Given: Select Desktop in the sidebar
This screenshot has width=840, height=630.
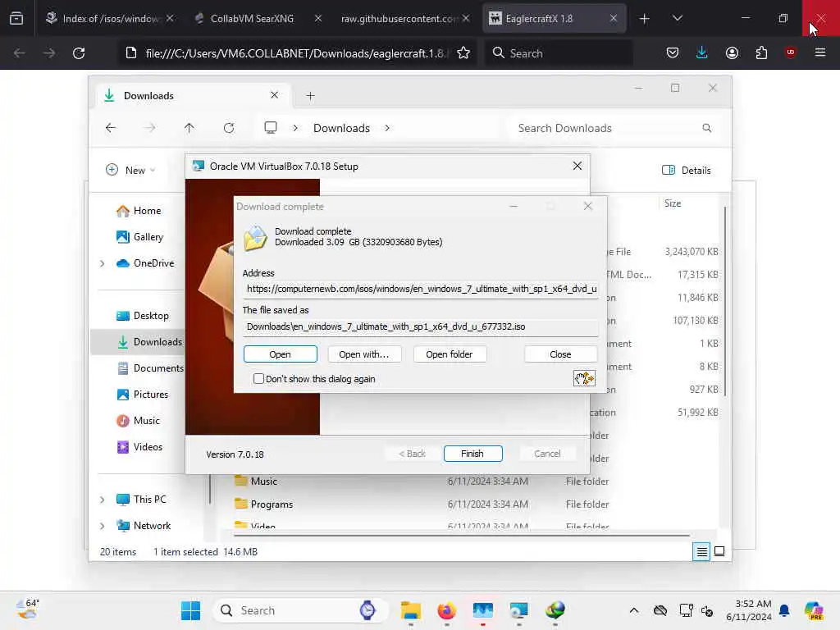Looking at the screenshot, I should click(x=143, y=316).
